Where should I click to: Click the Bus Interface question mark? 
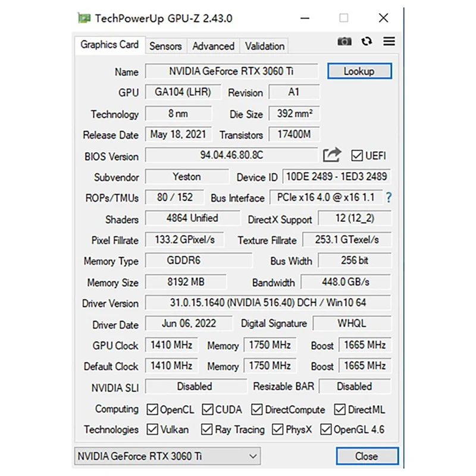[389, 198]
